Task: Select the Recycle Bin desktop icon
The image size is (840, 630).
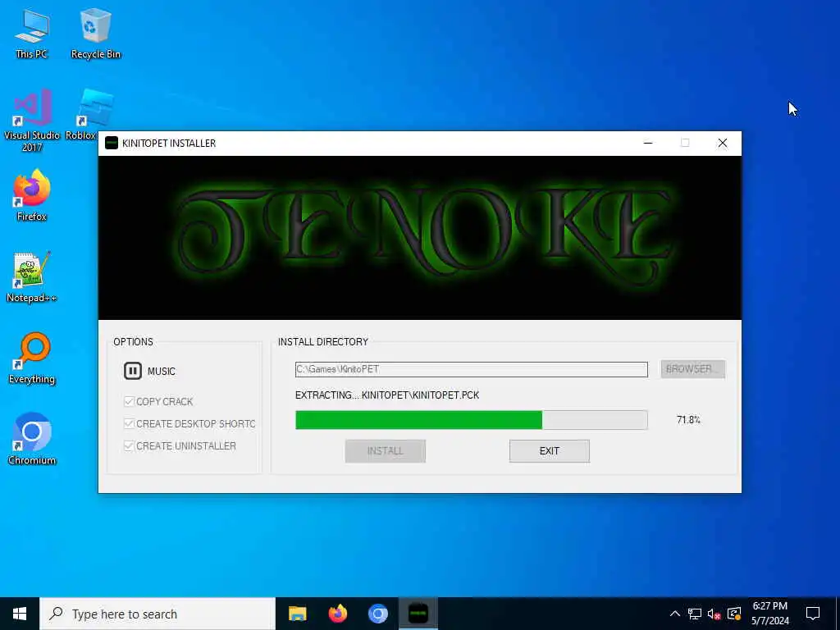Action: tap(96, 33)
